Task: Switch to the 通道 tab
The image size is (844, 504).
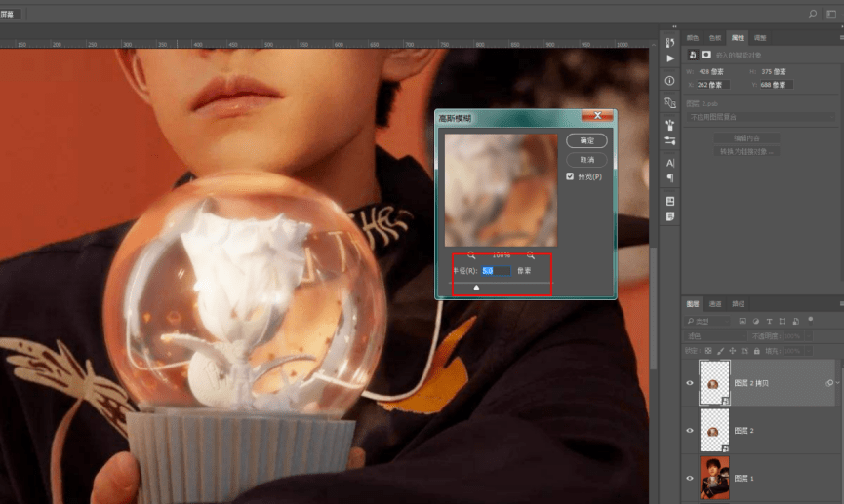Action: 715,304
